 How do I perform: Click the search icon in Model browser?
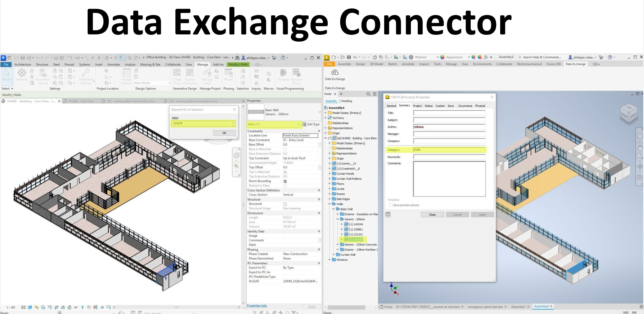tap(368, 94)
